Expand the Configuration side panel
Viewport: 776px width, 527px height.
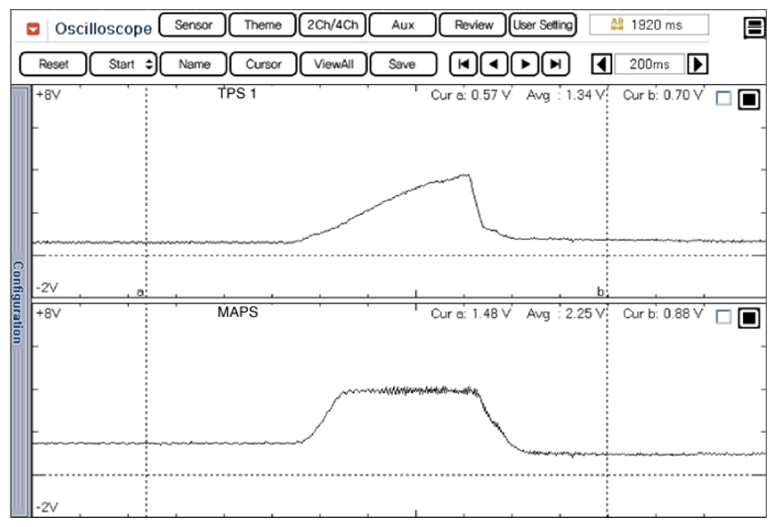pyautogui.click(x=17, y=302)
